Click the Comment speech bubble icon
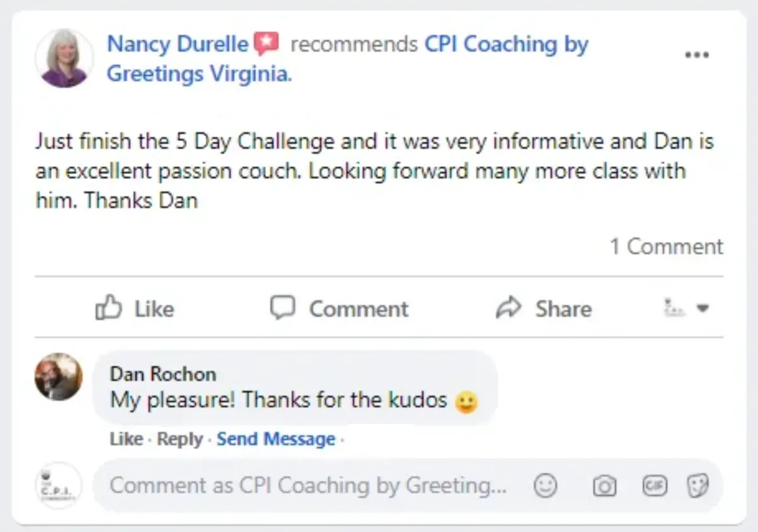758x532 pixels. click(282, 308)
